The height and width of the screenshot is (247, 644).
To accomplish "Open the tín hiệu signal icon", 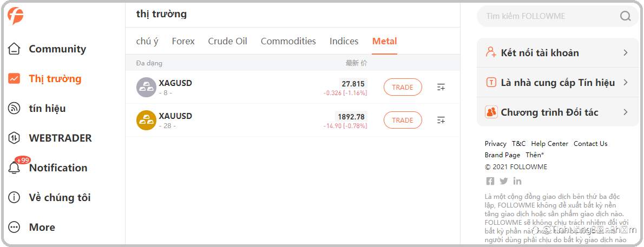I will (14, 108).
